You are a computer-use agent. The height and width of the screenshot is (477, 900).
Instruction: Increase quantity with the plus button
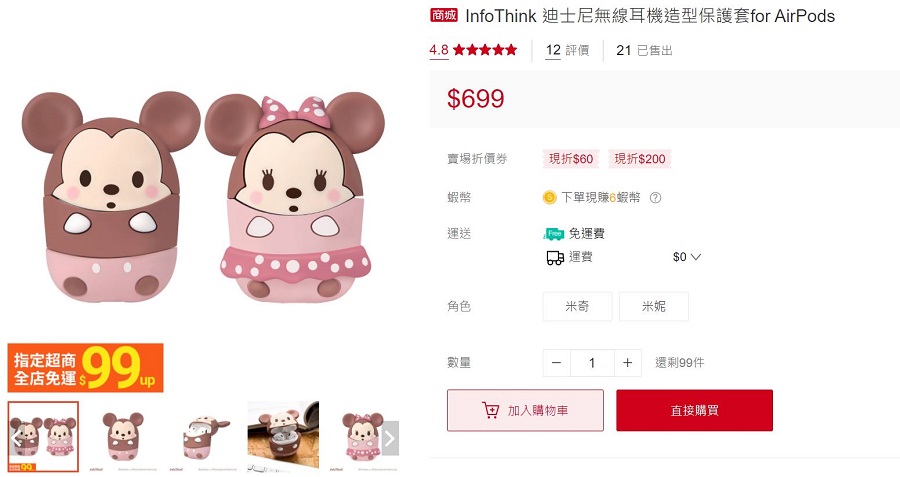tap(627, 363)
